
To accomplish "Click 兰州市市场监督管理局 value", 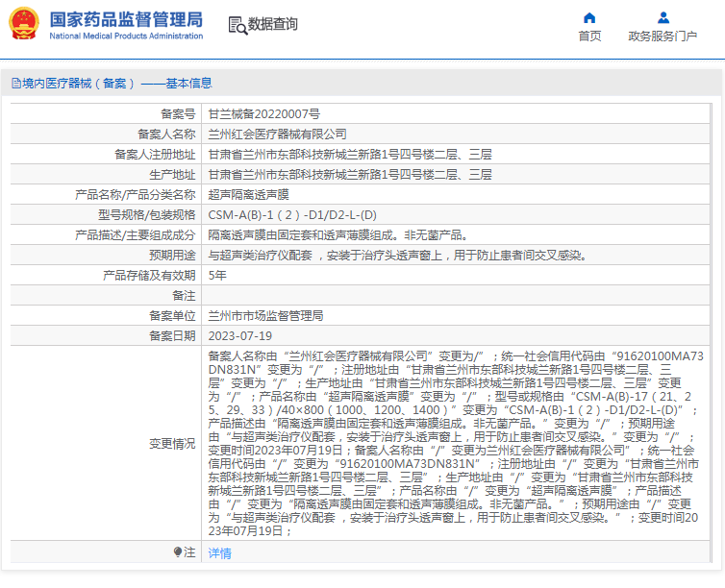I will pyautogui.click(x=265, y=316).
